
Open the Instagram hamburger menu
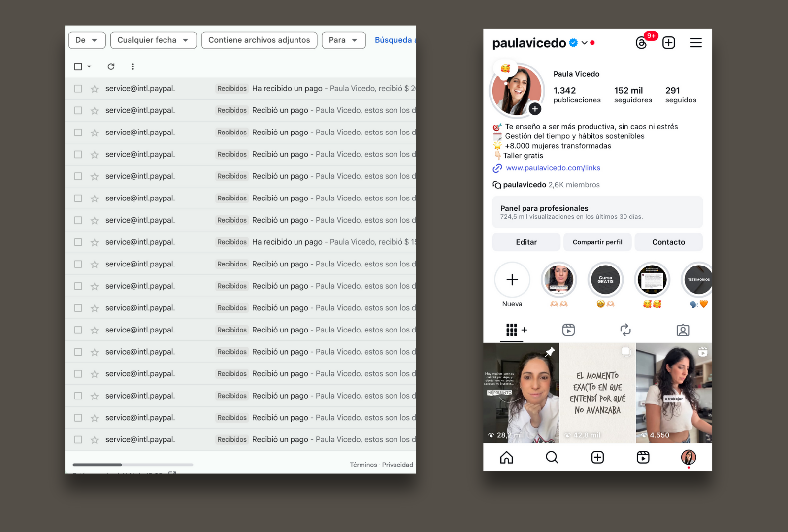[x=696, y=43]
